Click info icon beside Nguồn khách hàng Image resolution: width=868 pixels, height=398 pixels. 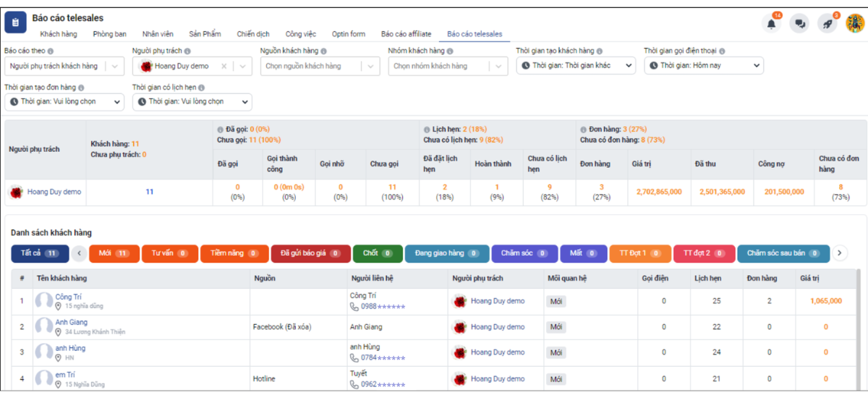323,51
